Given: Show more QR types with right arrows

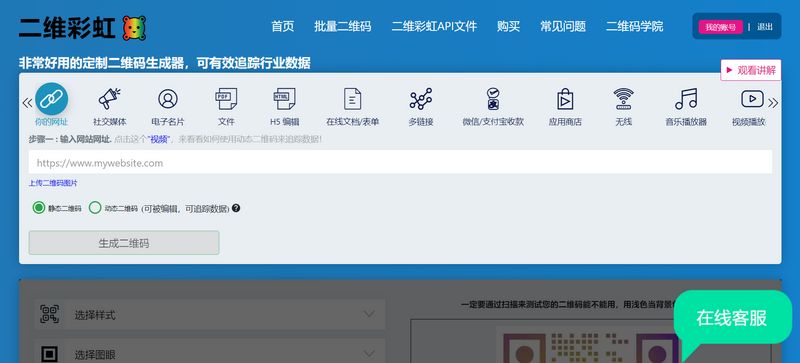Looking at the screenshot, I should click(x=773, y=103).
